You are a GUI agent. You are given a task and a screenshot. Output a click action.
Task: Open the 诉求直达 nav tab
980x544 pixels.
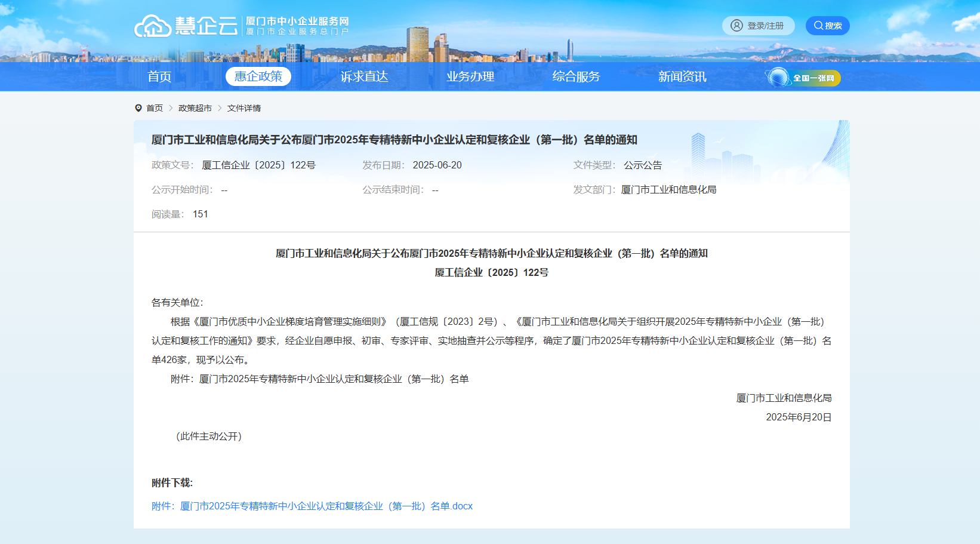364,76
